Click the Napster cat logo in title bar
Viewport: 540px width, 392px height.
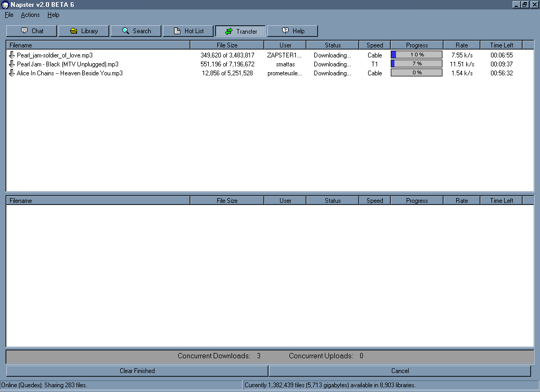pyautogui.click(x=5, y=4)
